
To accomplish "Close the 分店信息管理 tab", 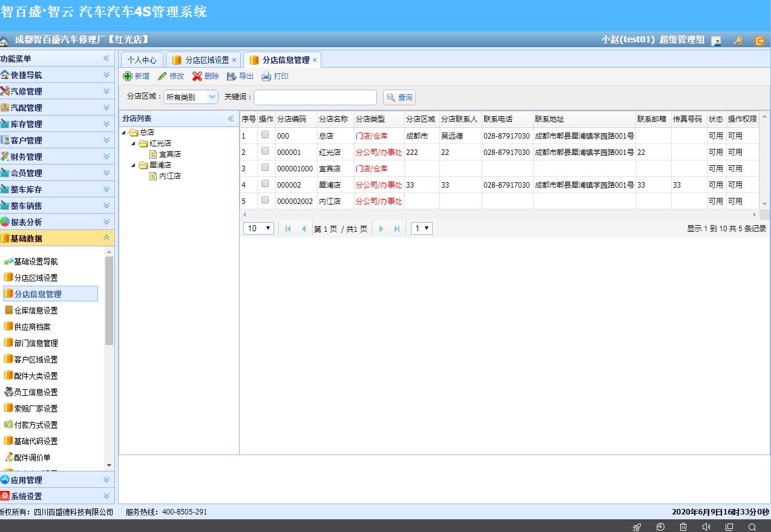I will [x=315, y=60].
